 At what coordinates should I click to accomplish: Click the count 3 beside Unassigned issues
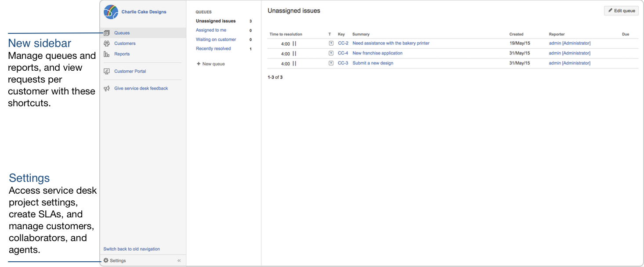[250, 21]
